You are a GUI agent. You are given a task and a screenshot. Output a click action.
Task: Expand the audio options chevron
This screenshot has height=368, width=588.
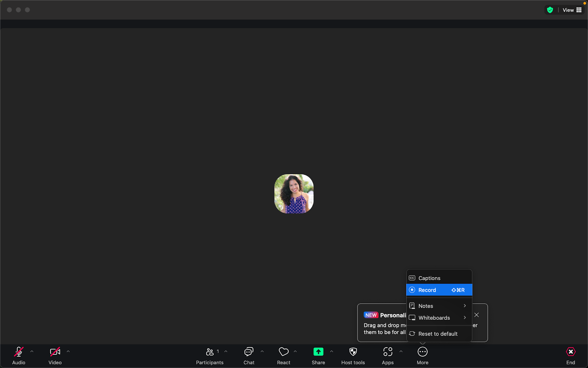(x=32, y=351)
